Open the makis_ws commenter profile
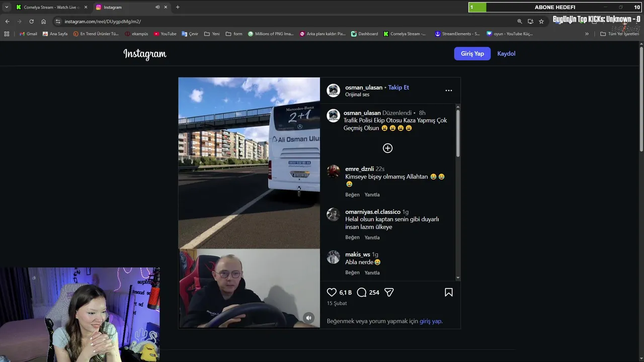This screenshot has width=644, height=362. pyautogui.click(x=358, y=254)
